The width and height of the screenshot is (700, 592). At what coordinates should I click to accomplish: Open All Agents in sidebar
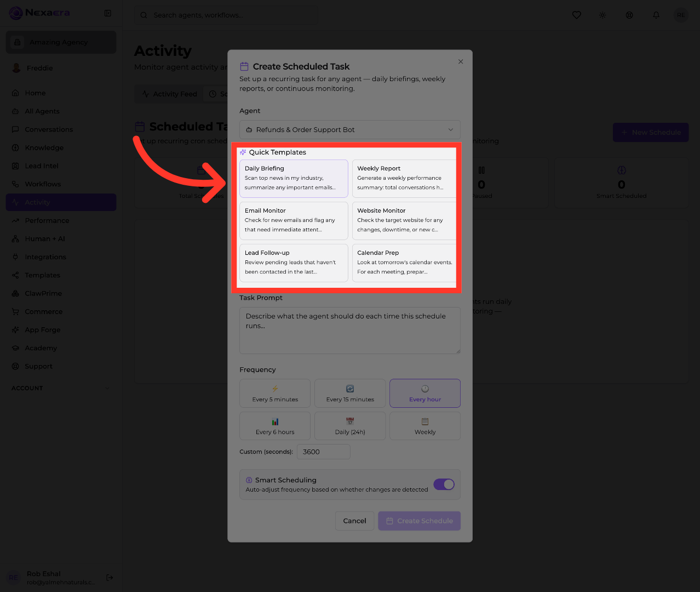click(x=61, y=111)
